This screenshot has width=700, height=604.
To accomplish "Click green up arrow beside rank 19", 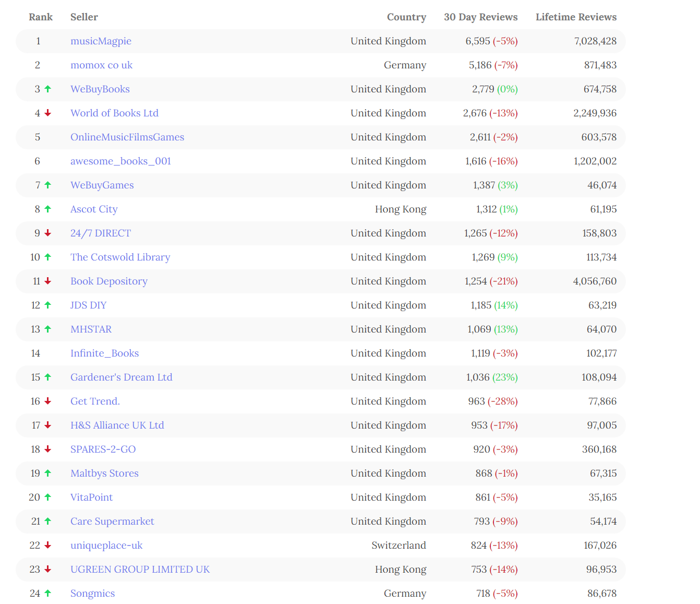I will 48,473.
